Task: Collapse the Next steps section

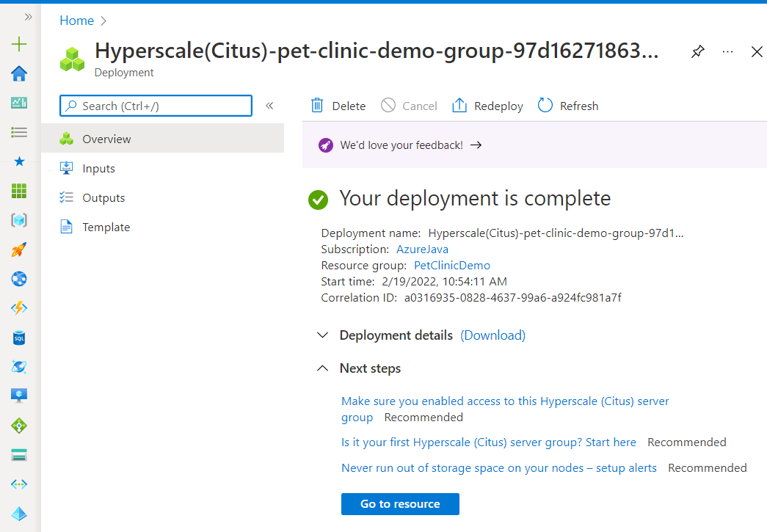Action: (x=323, y=368)
